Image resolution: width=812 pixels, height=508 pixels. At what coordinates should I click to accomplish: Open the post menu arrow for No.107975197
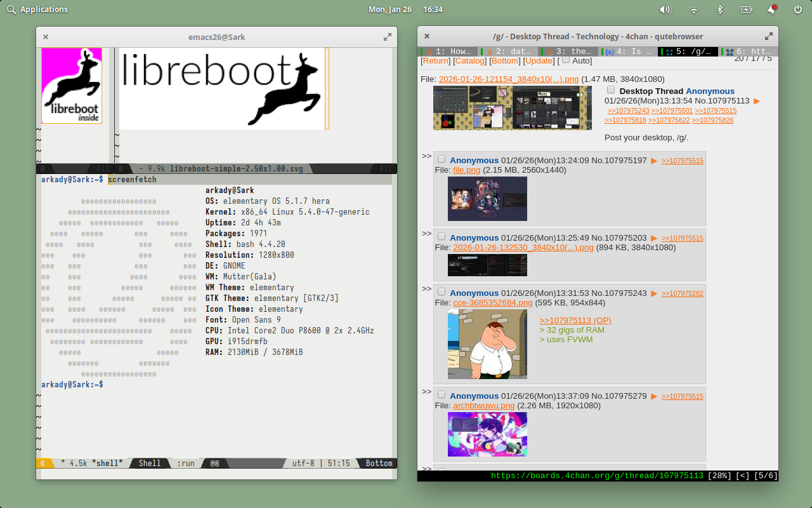tap(654, 161)
